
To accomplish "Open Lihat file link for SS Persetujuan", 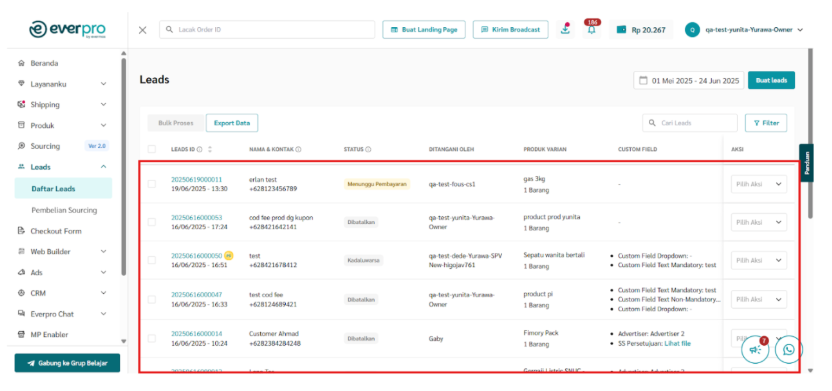I will click(678, 343).
